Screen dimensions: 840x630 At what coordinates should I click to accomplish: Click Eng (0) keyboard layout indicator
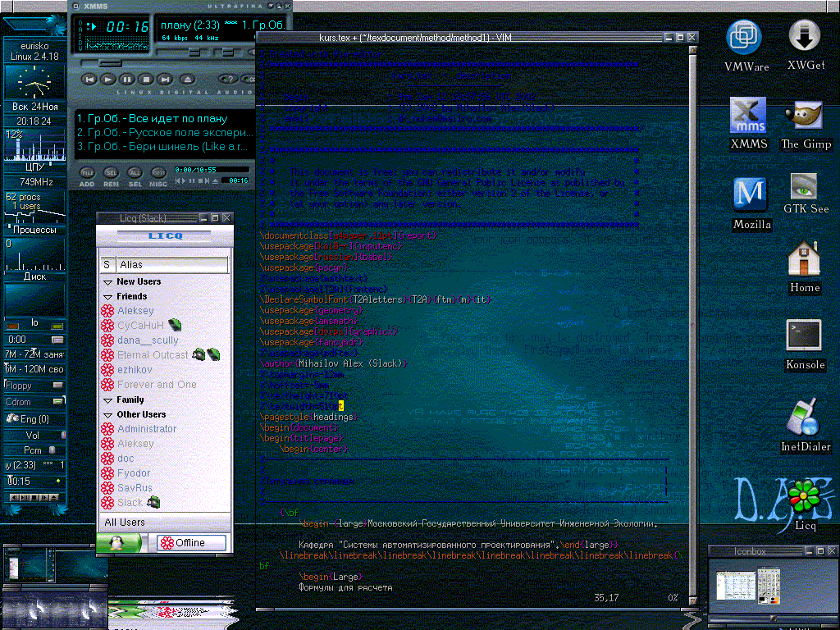34,419
